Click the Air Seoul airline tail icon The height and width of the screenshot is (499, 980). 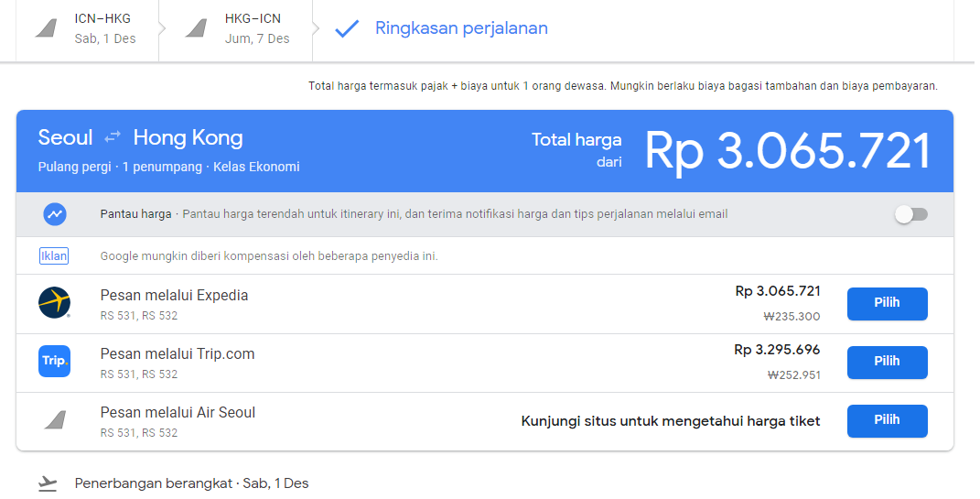click(56, 419)
